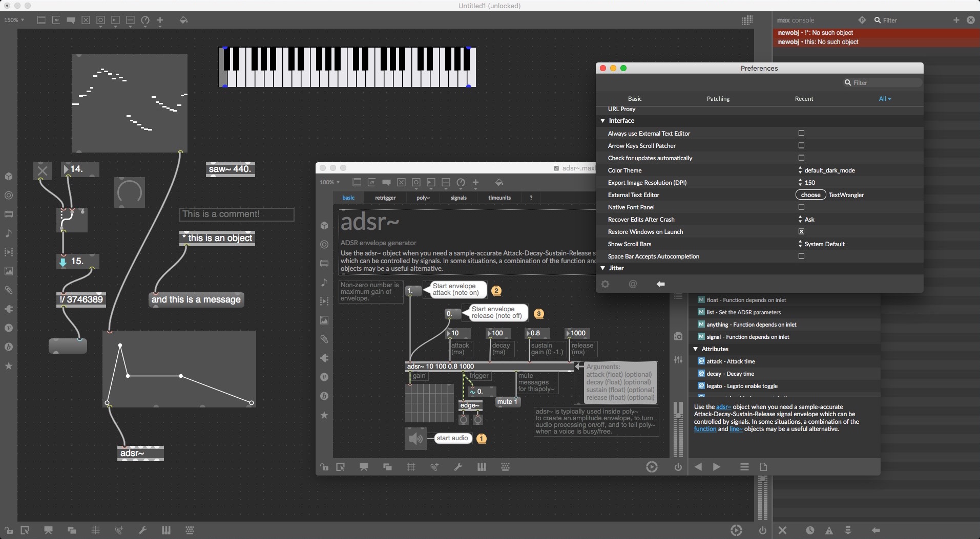Lock the adsr~ help patcher with the padlock icon
This screenshot has width=980, height=539.
[x=324, y=467]
